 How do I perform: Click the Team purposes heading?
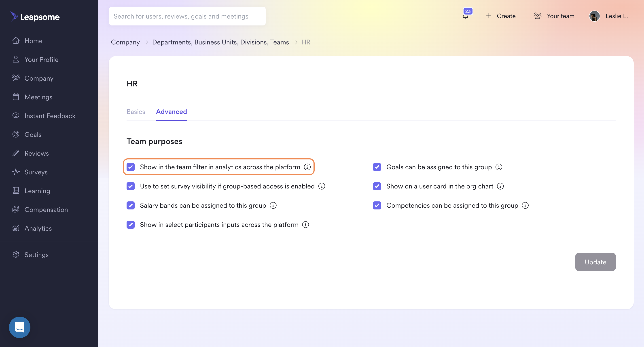(154, 141)
